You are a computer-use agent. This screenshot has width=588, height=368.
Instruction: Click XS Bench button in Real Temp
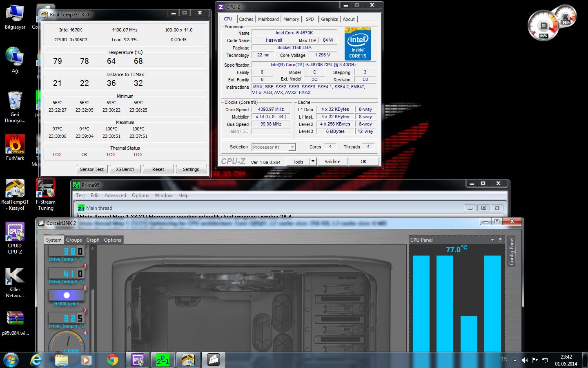[125, 169]
